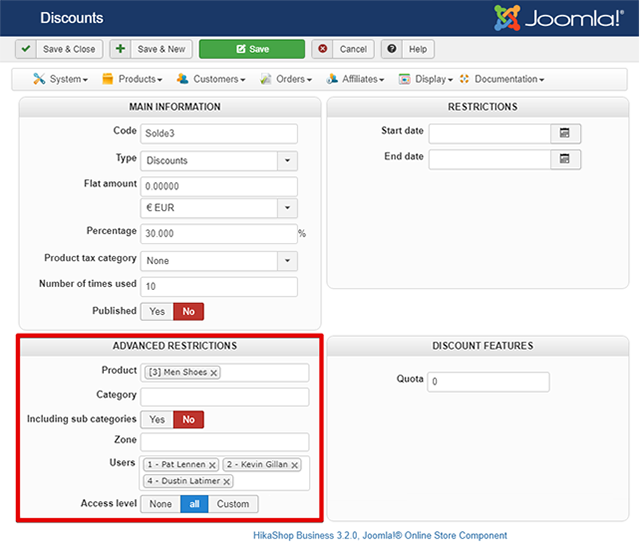Click the Category restriction field
640x548 pixels.
[x=224, y=397]
